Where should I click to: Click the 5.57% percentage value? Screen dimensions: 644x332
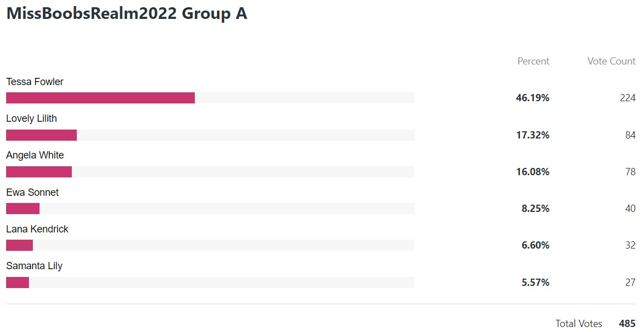point(535,283)
